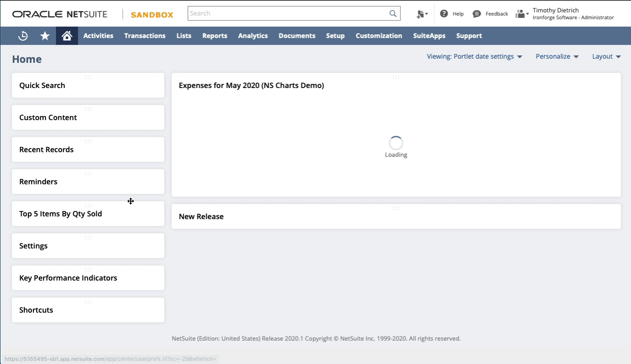The height and width of the screenshot is (364, 631).
Task: Click the search magnifier icon
Action: 393,13
